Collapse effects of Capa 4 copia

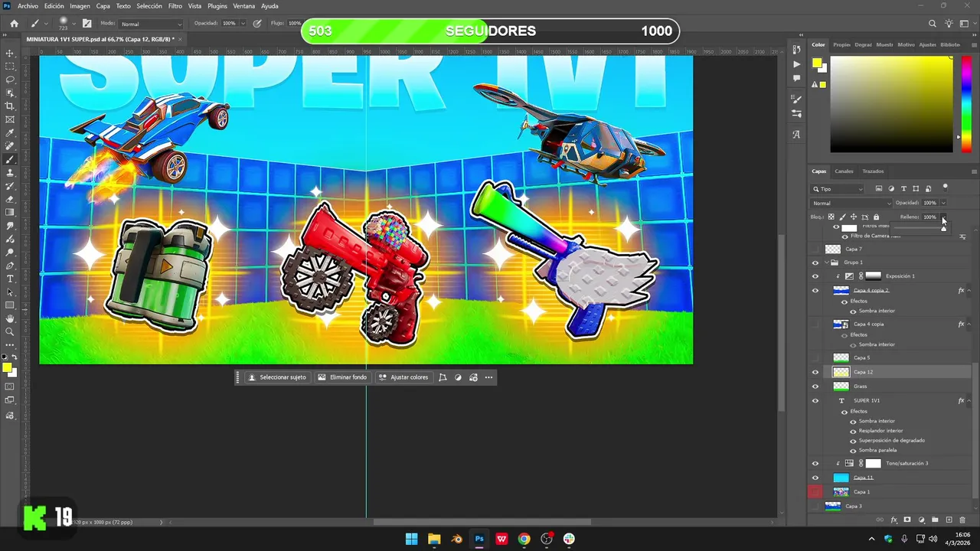coord(969,324)
